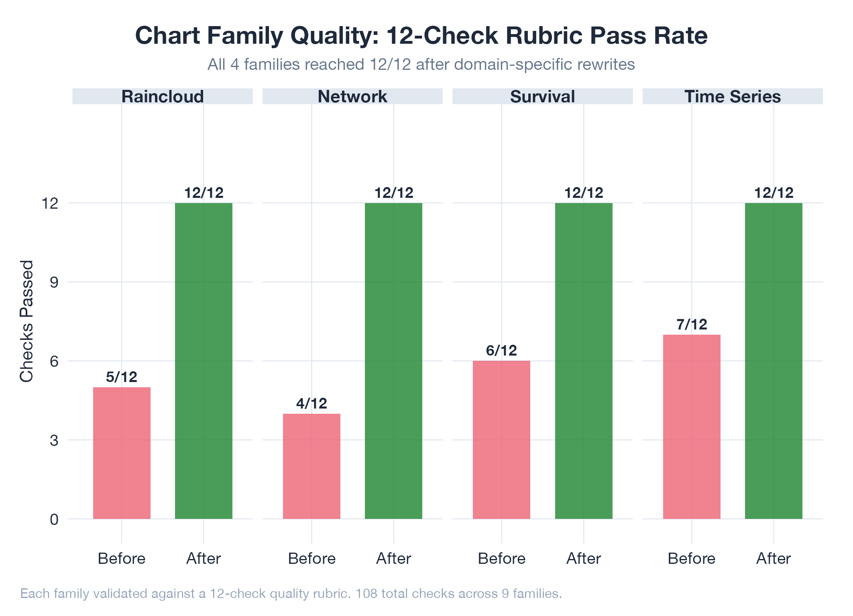Click the subtitle about 4 families
The width and height of the screenshot is (853, 616).
tap(421, 64)
